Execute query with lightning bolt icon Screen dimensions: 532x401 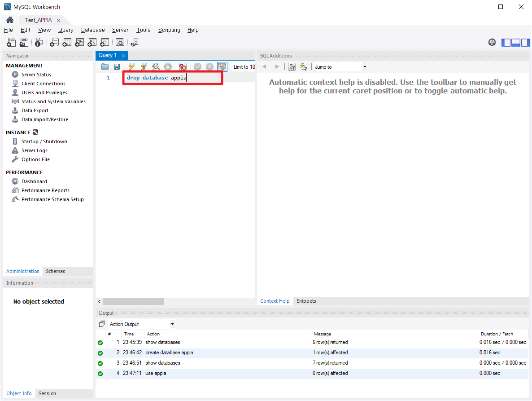(131, 67)
